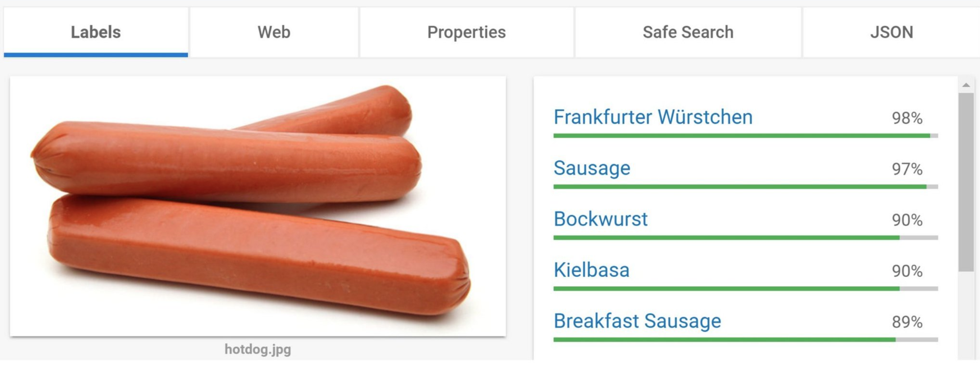Viewport: 980px width, 370px height.
Task: Select the Sausage label
Action: [592, 169]
